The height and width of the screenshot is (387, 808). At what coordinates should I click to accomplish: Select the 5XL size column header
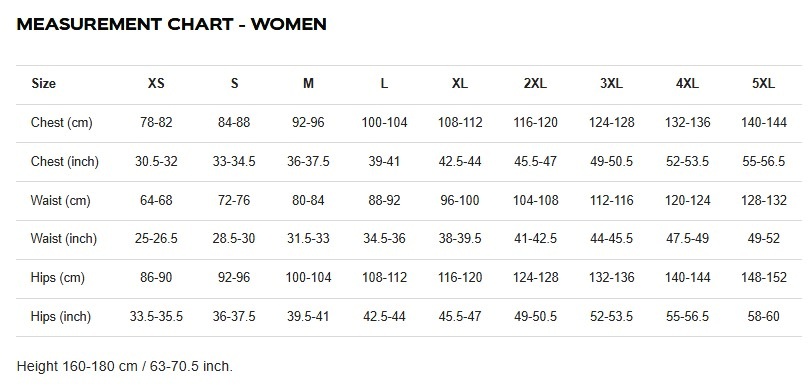[x=764, y=83]
